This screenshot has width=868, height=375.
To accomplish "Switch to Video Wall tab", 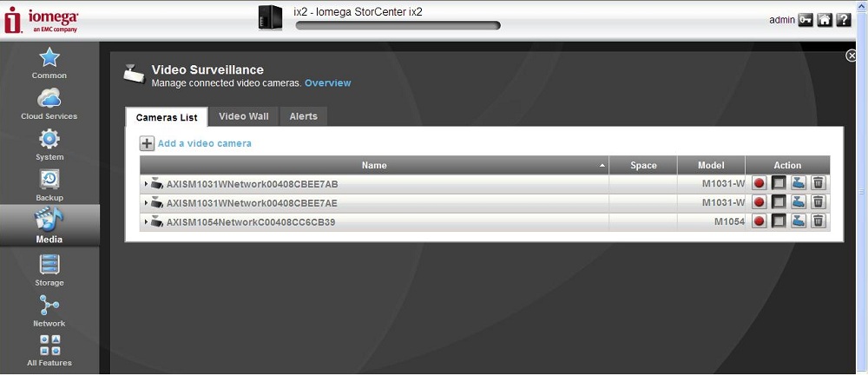I will pyautogui.click(x=244, y=116).
